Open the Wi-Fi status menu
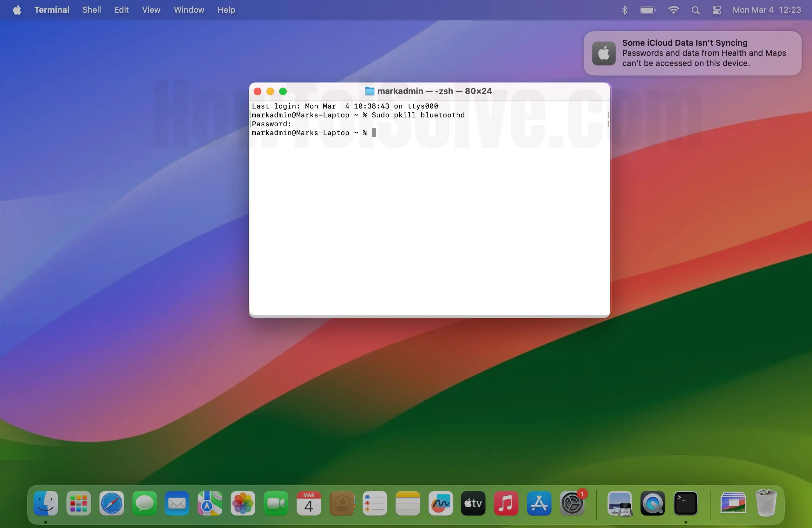This screenshot has width=812, height=528. click(x=673, y=10)
